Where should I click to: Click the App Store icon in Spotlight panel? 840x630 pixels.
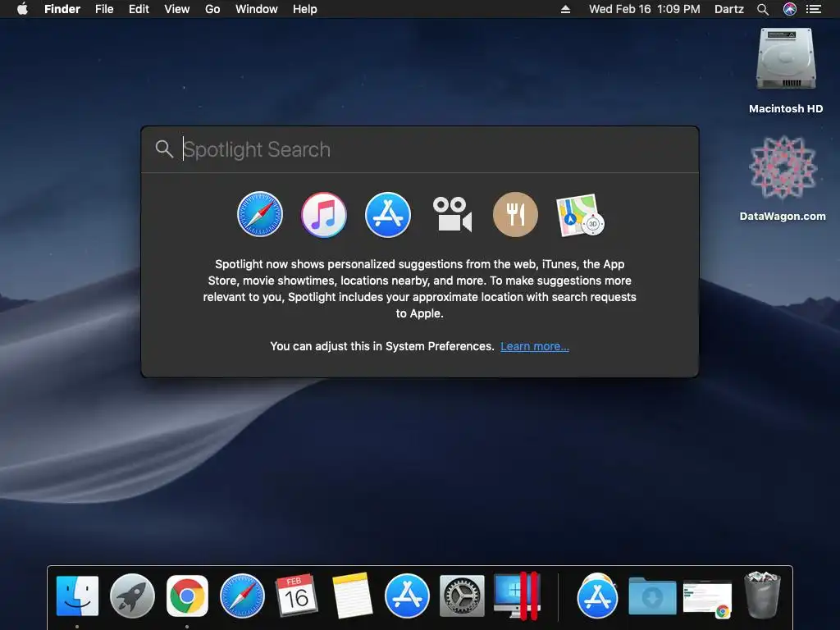388,214
